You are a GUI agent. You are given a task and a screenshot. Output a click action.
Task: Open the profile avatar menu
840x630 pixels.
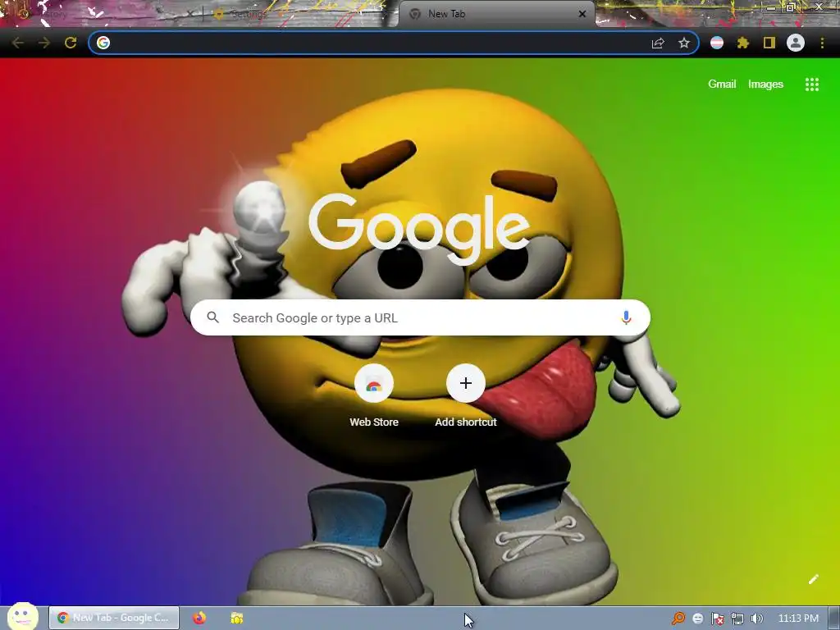click(796, 43)
